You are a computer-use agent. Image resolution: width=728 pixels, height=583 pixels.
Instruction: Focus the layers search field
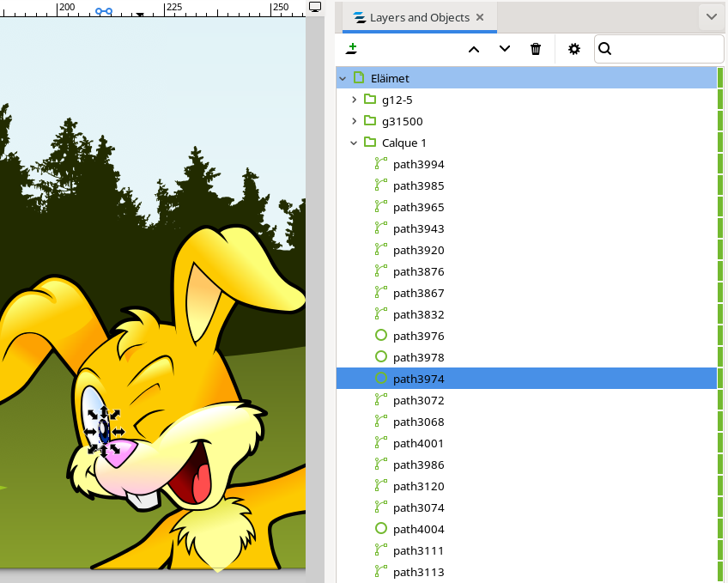coord(658,49)
